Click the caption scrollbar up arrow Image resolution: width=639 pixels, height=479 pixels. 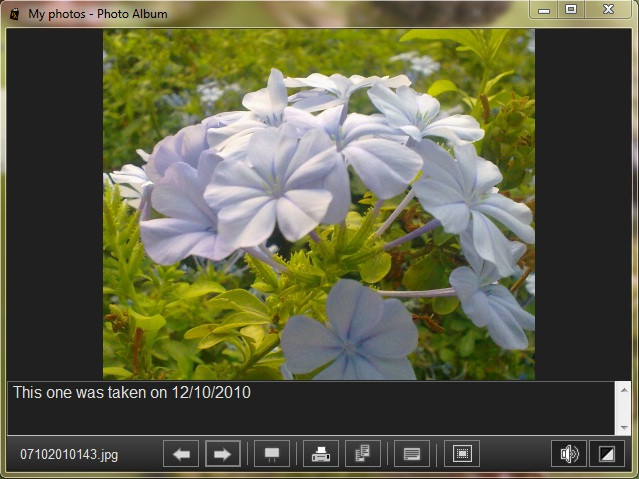624,390
